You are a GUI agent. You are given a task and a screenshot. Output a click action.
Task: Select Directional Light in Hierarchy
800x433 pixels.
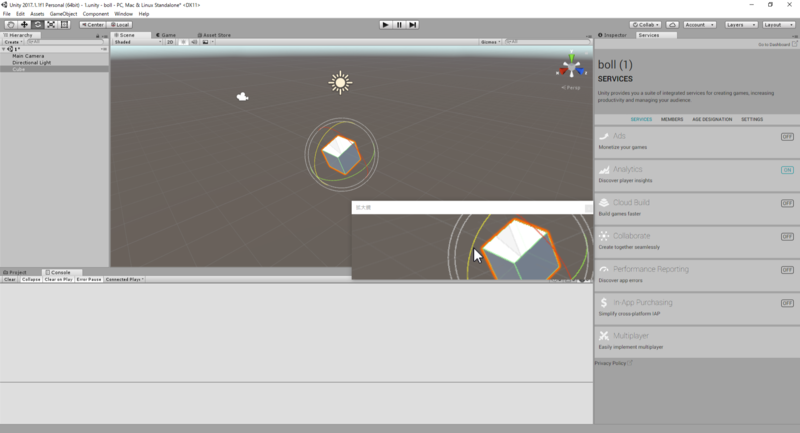[32, 63]
